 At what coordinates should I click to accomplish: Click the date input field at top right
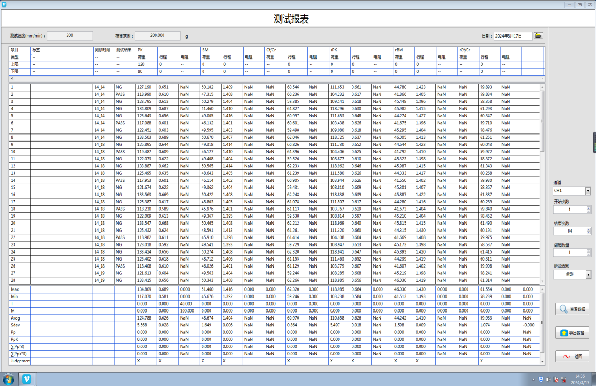(x=512, y=36)
